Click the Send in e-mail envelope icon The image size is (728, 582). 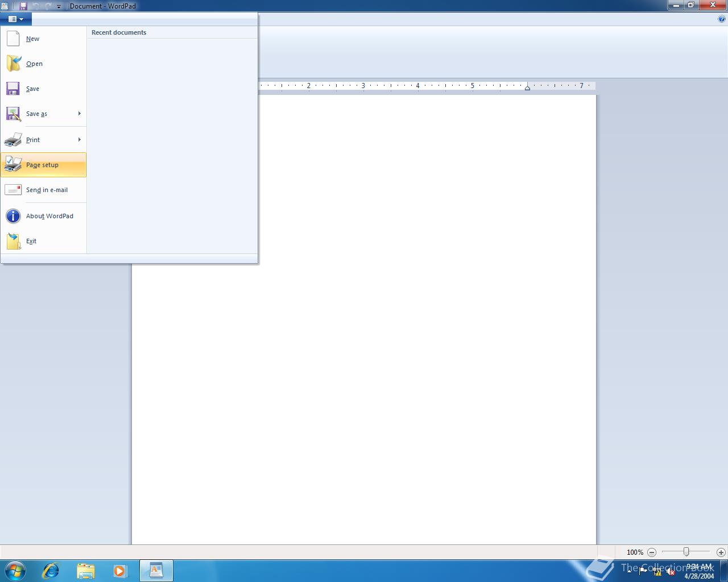(x=13, y=190)
